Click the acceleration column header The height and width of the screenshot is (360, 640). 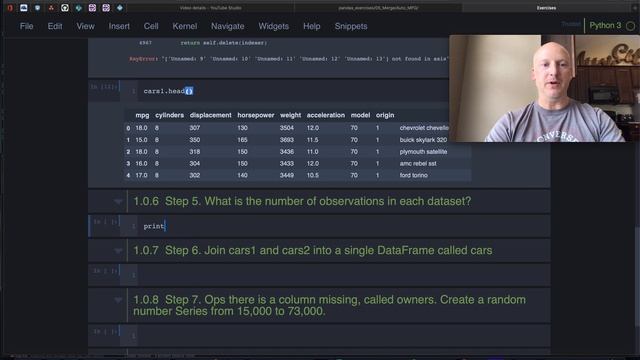click(326, 115)
